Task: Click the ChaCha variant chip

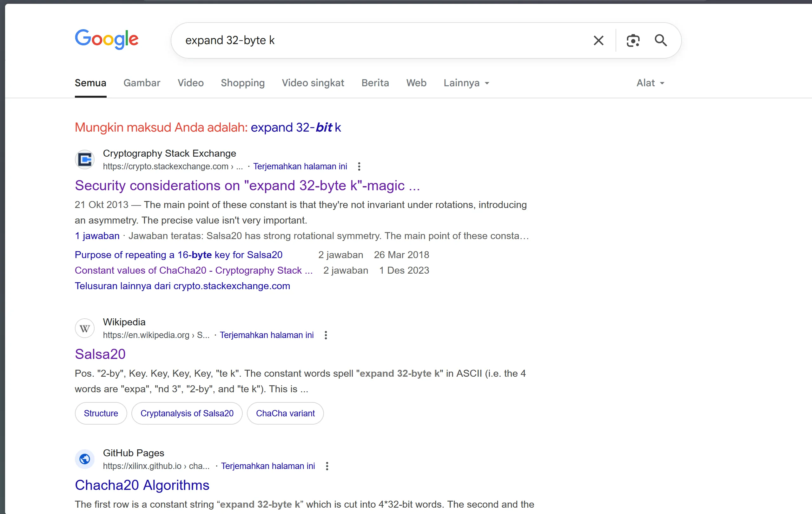Action: click(x=285, y=413)
